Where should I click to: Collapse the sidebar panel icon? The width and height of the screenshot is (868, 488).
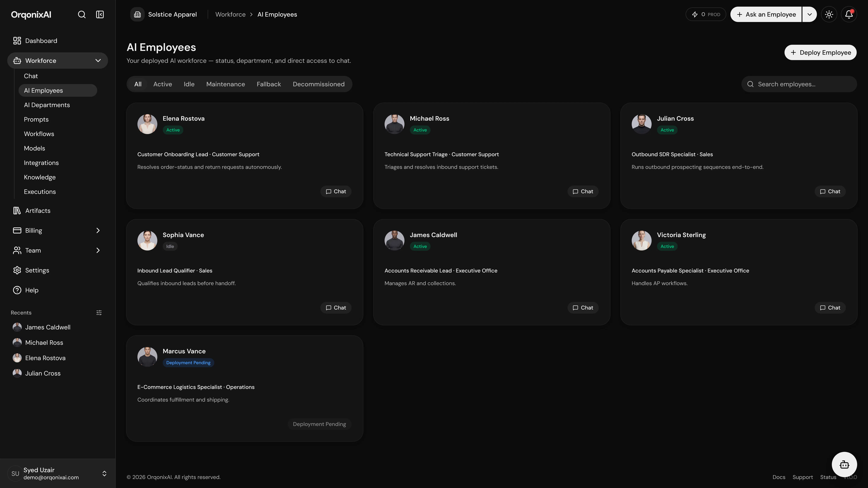pos(100,14)
